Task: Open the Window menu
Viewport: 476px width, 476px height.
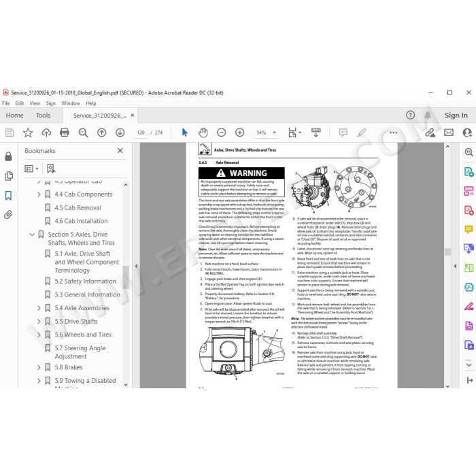Action: [x=71, y=103]
